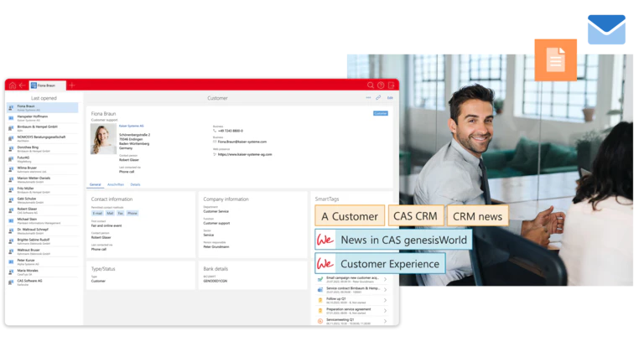The image size is (644, 362).
Task: Switch to the General tab
Action: point(96,184)
